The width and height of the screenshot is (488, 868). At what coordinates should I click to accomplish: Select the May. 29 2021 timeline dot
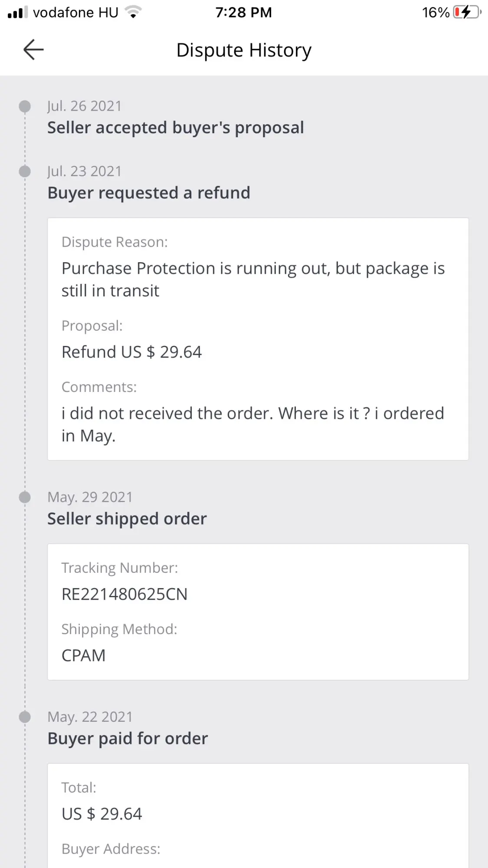(25, 497)
